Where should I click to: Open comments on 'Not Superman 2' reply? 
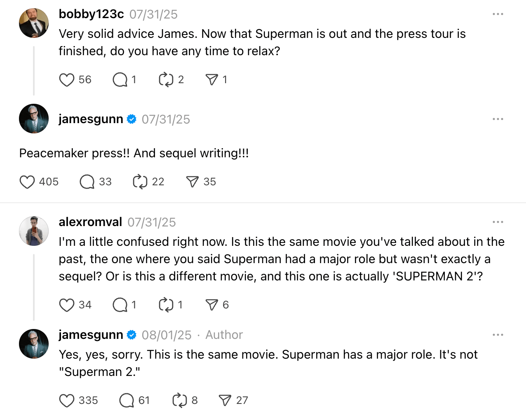point(127,401)
